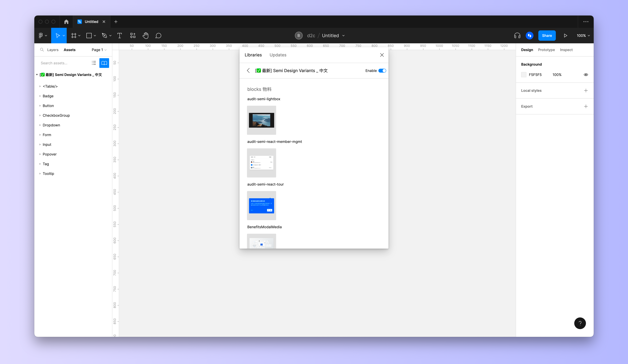Start audio conversation with headphones icon

click(x=517, y=36)
